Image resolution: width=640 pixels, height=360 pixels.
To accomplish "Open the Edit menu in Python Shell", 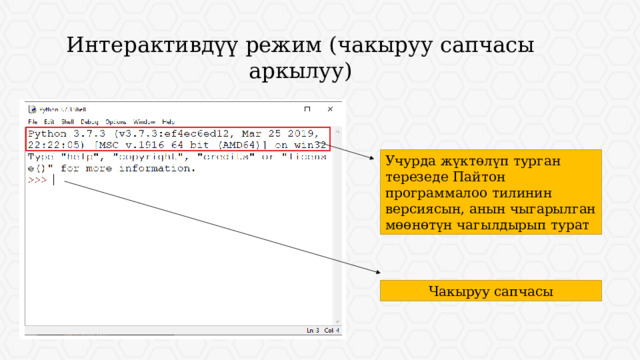I will [49, 122].
